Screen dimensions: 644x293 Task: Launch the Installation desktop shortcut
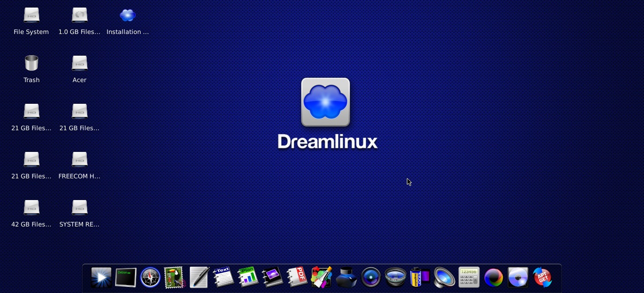(x=128, y=15)
